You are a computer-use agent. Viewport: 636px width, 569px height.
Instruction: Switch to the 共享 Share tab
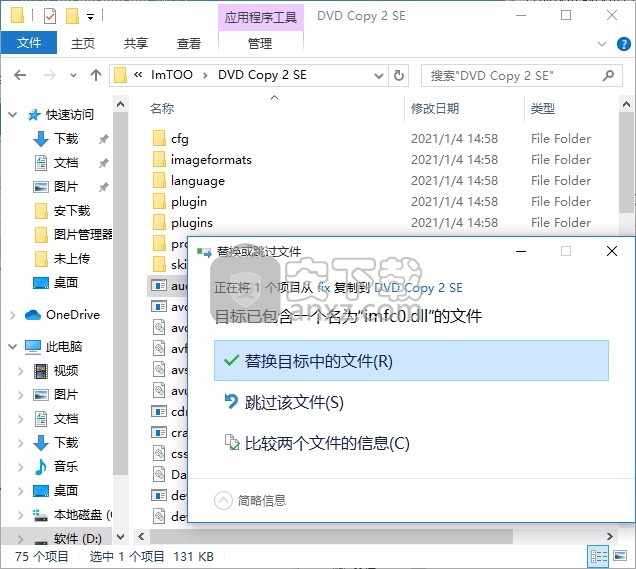136,43
